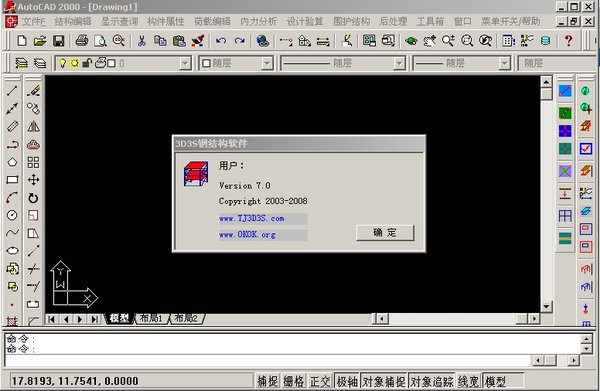Toggle 模型 model space button in status bar
600x391 pixels.
(x=503, y=381)
